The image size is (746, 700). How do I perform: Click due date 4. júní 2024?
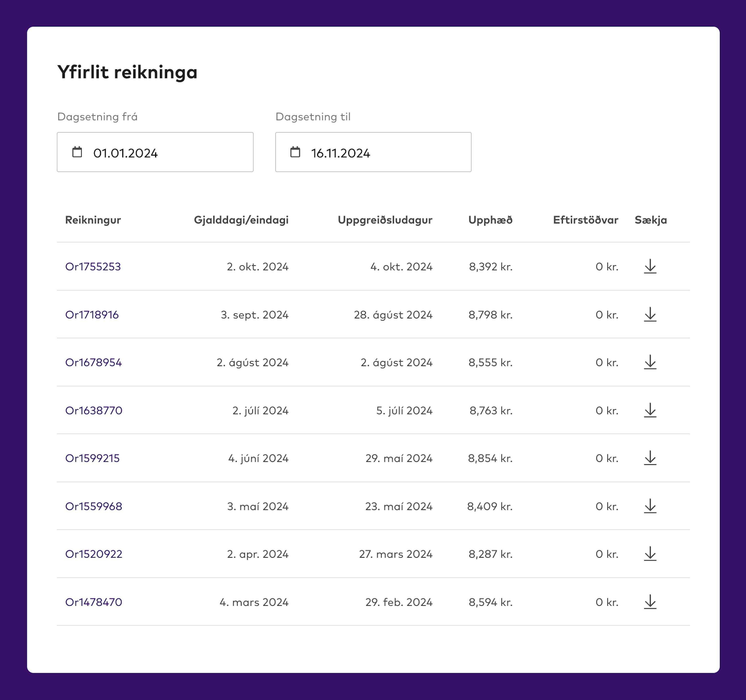(259, 458)
